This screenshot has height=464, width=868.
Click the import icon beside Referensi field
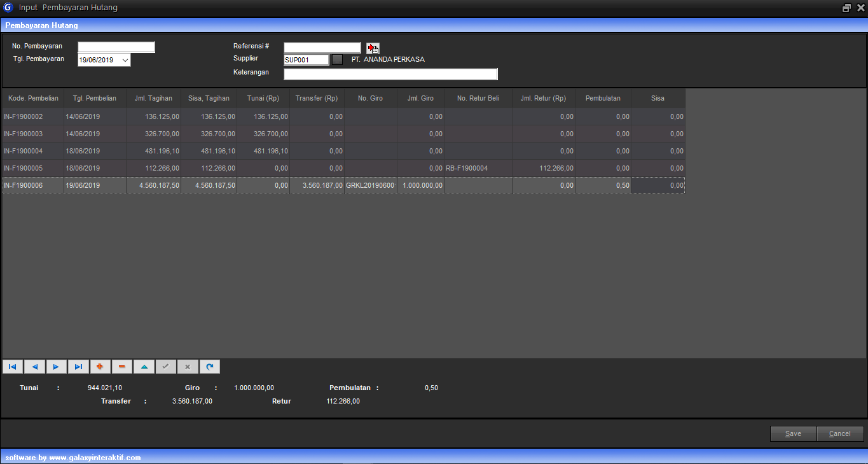(x=373, y=48)
